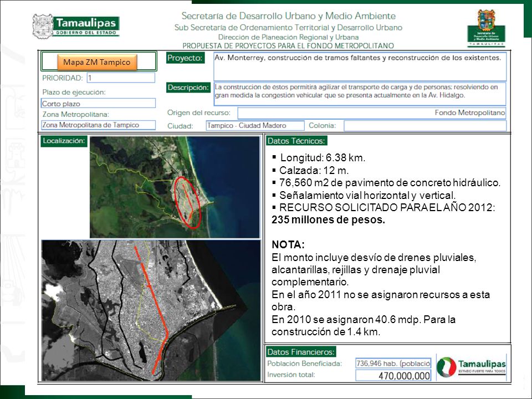Click the Mapa ZM Tampico button

click(x=97, y=62)
